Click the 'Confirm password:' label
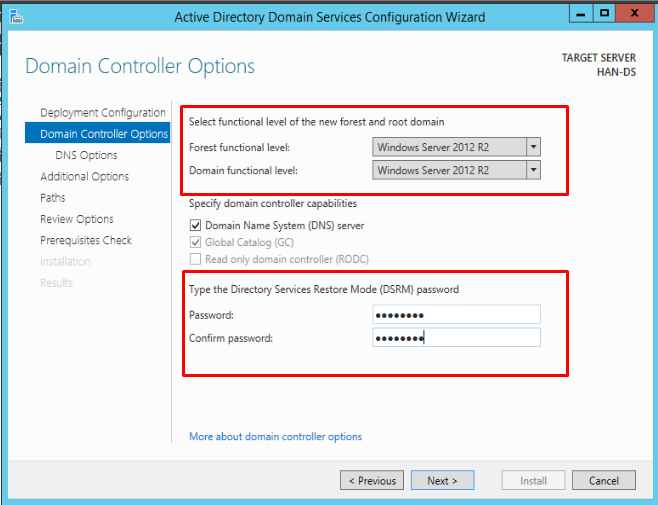This screenshot has height=505, width=658. [x=231, y=338]
